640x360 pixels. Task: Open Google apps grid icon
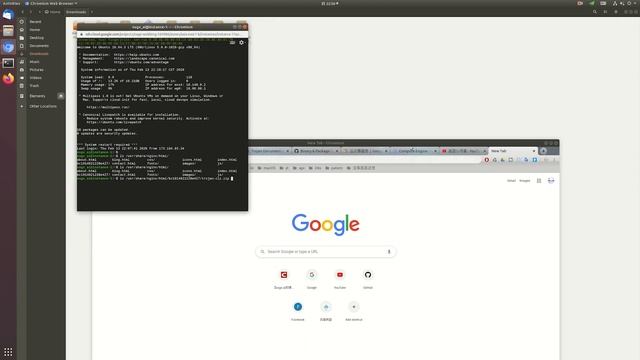539,180
